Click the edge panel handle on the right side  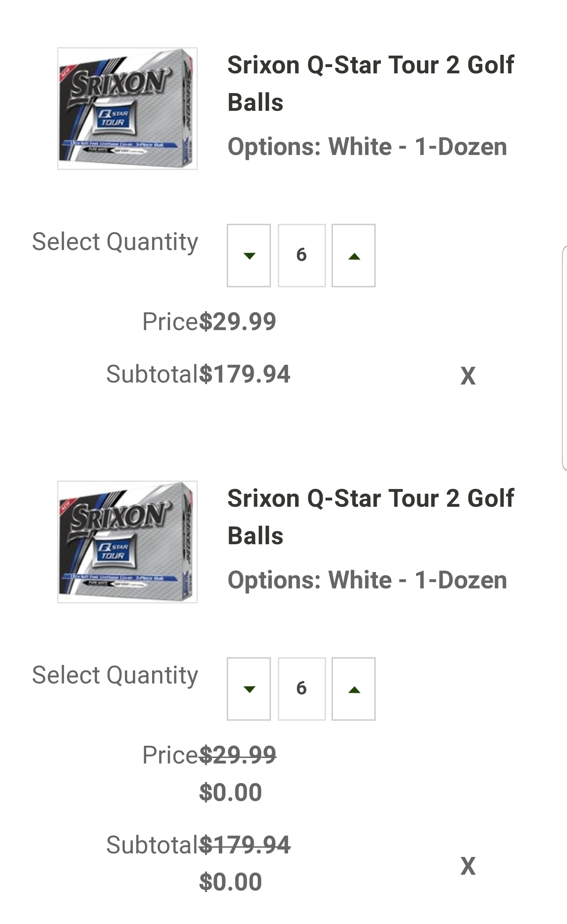564,358
